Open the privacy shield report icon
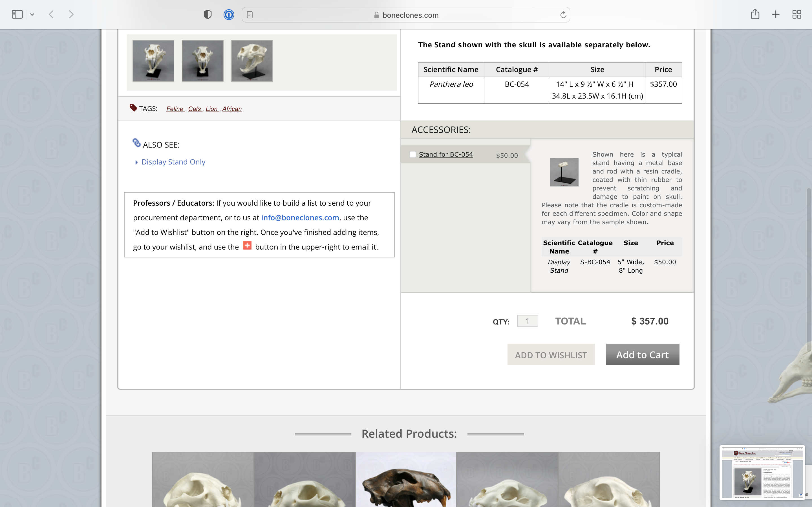Viewport: 812px width, 507px height. pos(208,14)
